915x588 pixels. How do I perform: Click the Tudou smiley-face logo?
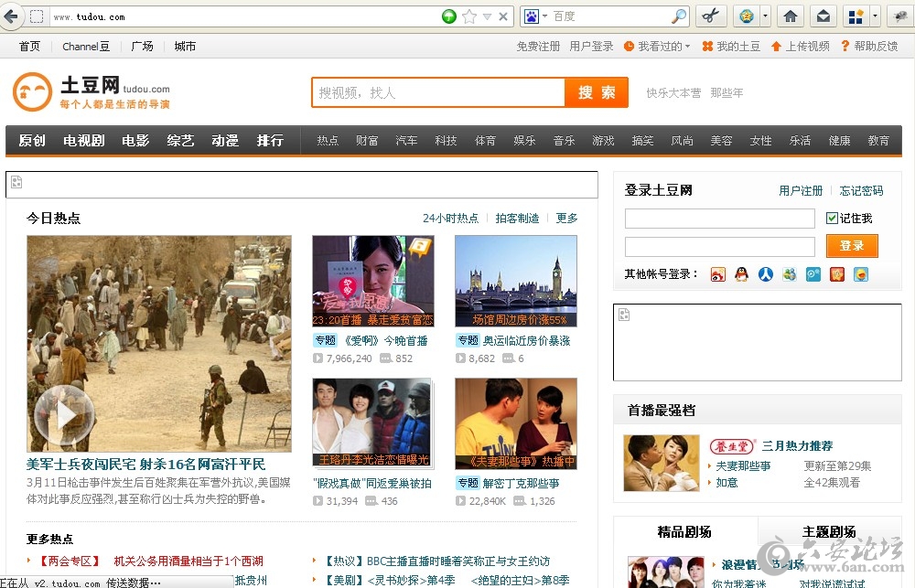32,91
